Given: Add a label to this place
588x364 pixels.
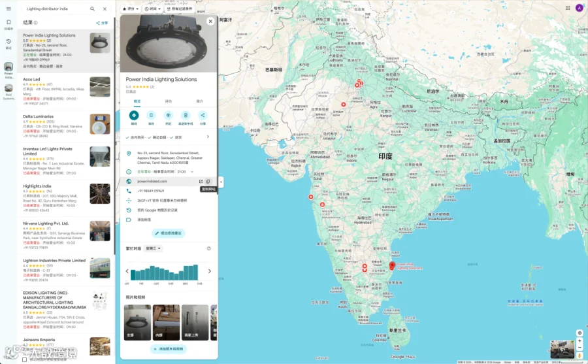Looking at the screenshot, I should coord(169,220).
